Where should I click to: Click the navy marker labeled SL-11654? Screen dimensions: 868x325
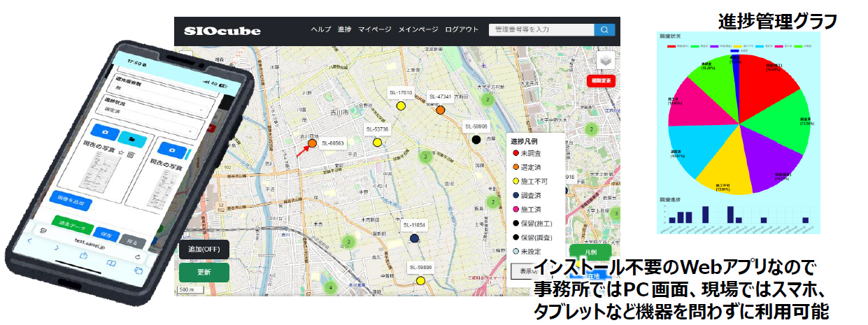(x=414, y=238)
